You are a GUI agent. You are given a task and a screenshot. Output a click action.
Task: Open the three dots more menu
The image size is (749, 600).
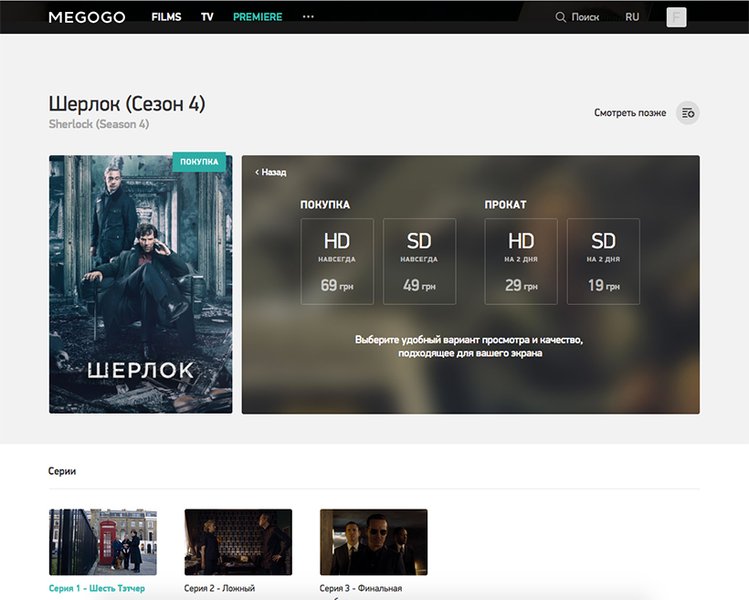(308, 17)
